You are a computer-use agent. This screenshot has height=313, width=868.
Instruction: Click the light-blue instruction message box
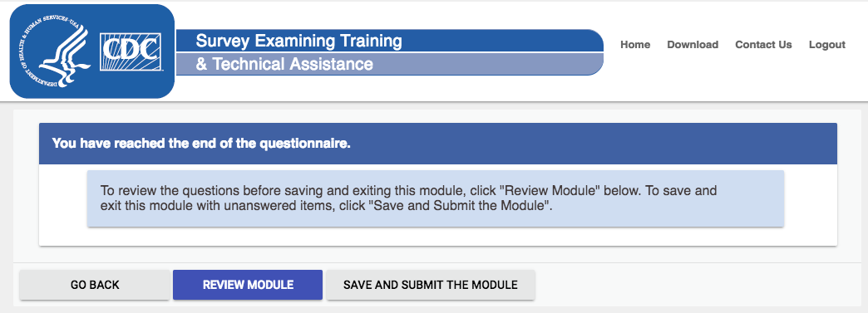pyautogui.click(x=435, y=198)
